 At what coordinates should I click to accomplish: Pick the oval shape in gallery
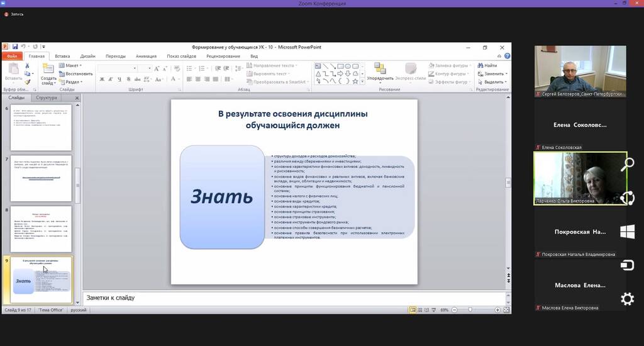click(x=348, y=66)
